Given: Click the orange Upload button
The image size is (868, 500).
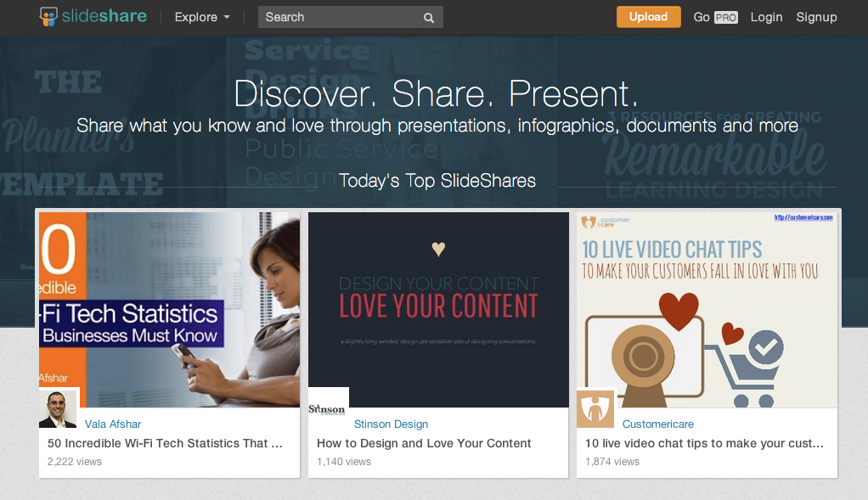Looking at the screenshot, I should (648, 17).
